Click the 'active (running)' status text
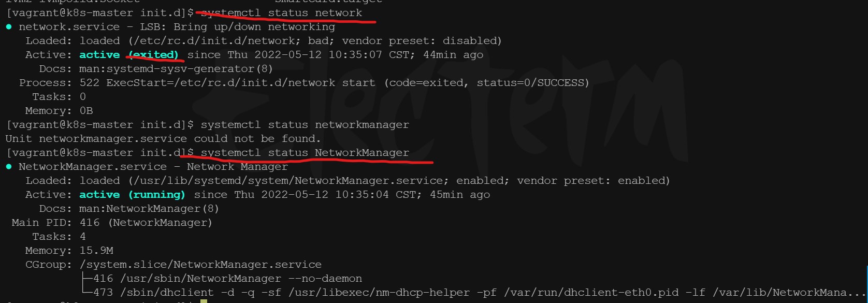Image resolution: width=868 pixels, height=303 pixels. [x=132, y=194]
